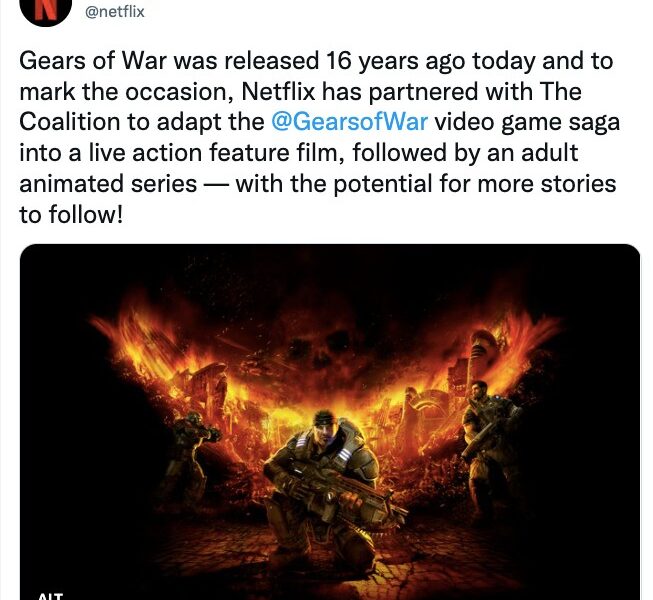Click 'Netflix has partnered' in the tweet
The height and width of the screenshot is (600, 653).
pyautogui.click(x=361, y=92)
